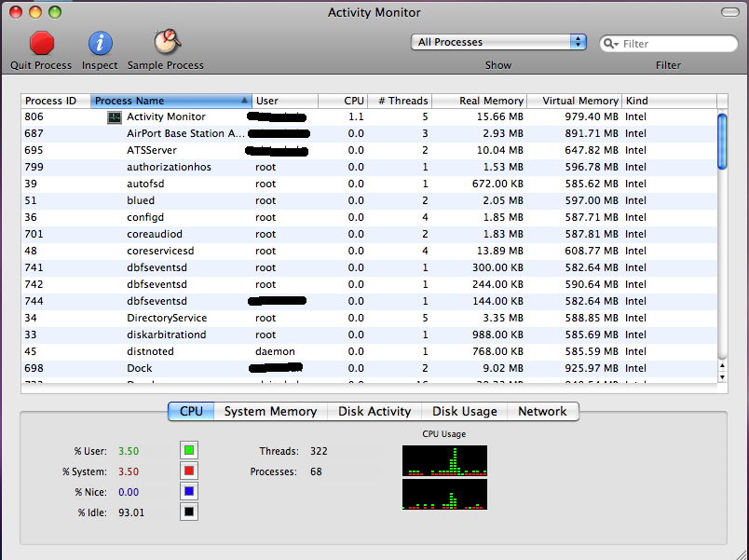Open the All Processes show dropdown
Screen dimensions: 749x560
pyautogui.click(x=498, y=42)
